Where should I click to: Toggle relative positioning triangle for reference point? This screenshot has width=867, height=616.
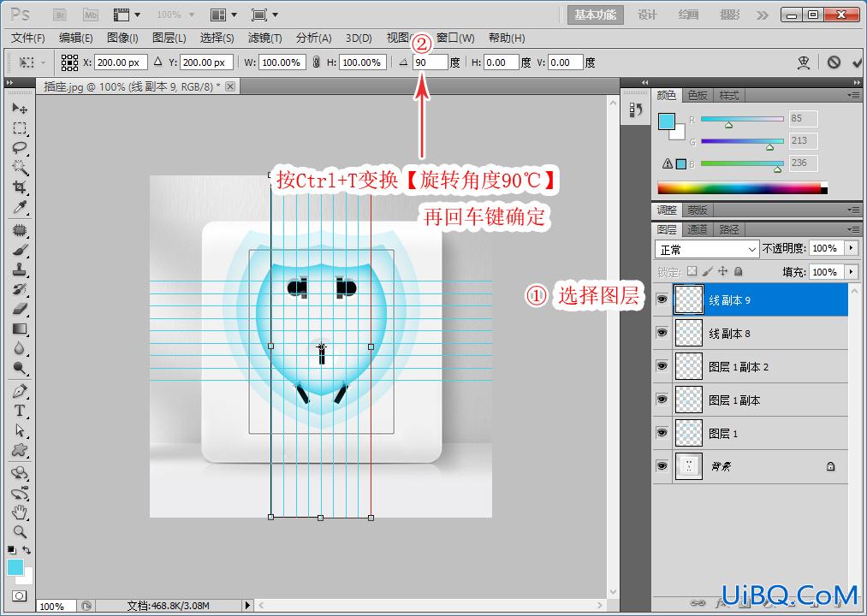158,62
